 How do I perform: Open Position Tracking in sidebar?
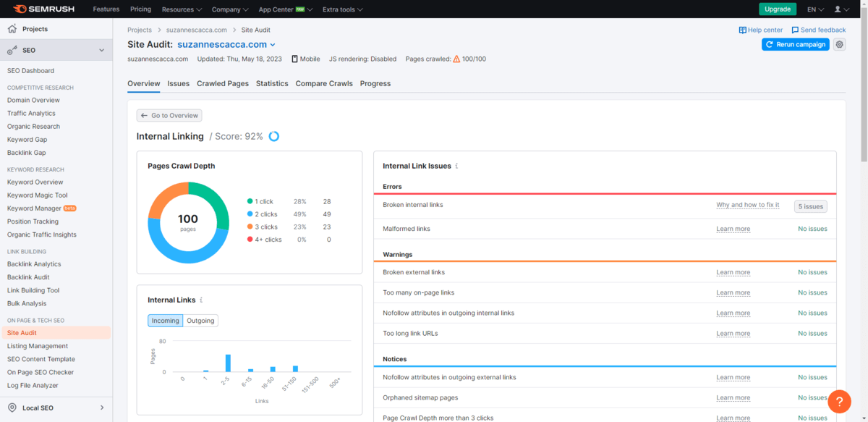coord(33,221)
